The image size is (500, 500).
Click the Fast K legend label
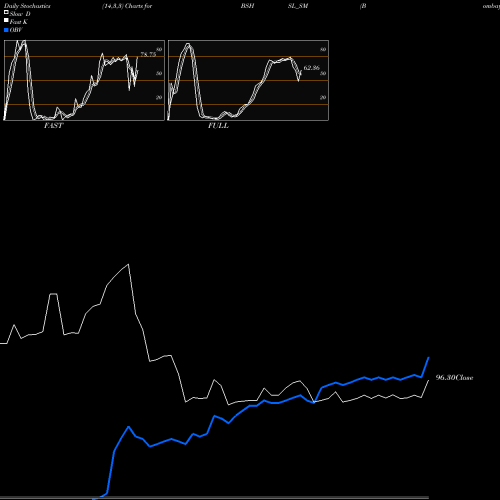[x=18, y=22]
